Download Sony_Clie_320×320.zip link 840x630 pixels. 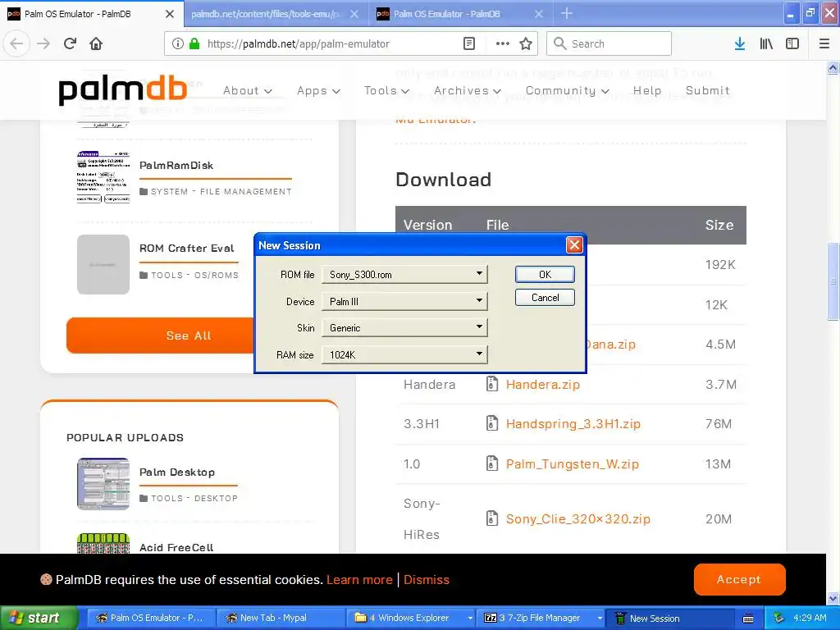point(578,518)
